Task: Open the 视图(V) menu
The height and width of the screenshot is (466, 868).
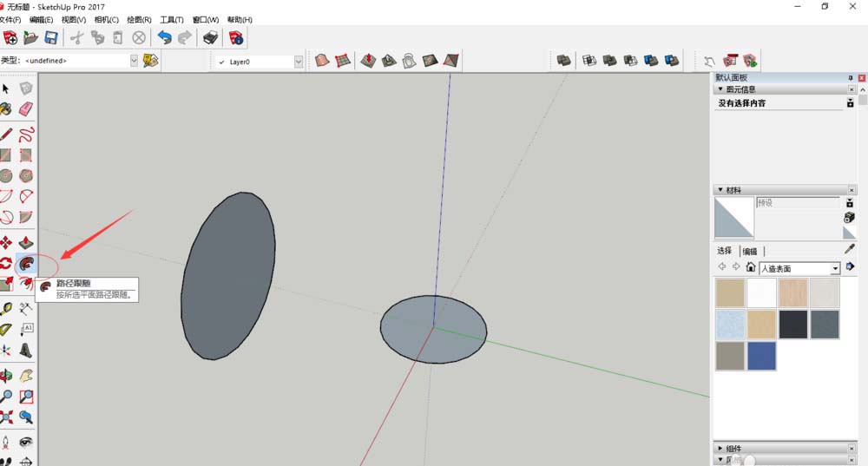Action: tap(74, 19)
